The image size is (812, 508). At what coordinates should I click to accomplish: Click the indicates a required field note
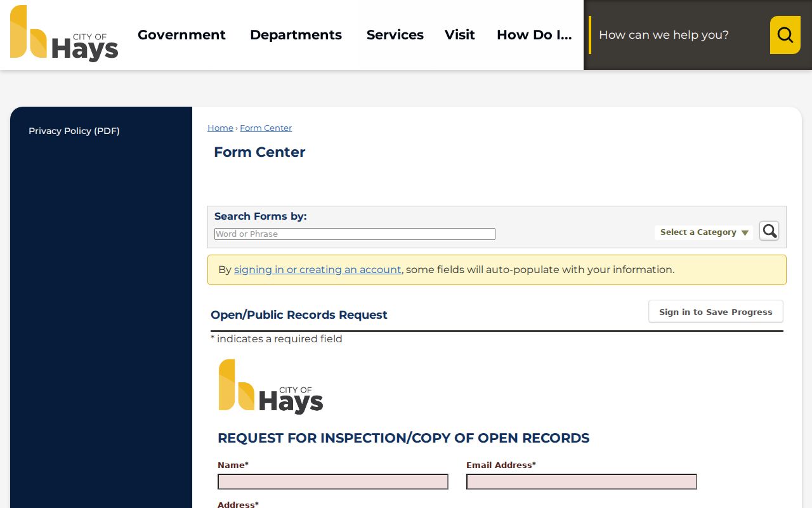(x=277, y=339)
